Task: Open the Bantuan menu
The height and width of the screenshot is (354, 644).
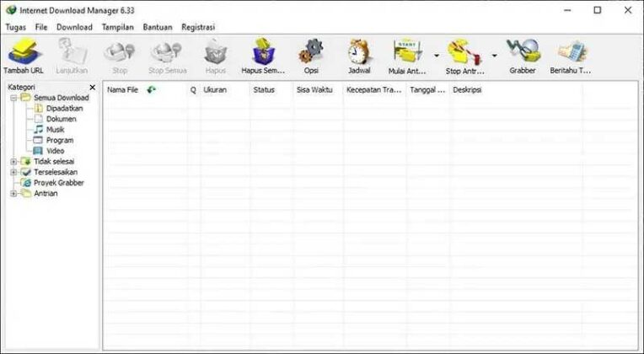Action: [x=158, y=27]
